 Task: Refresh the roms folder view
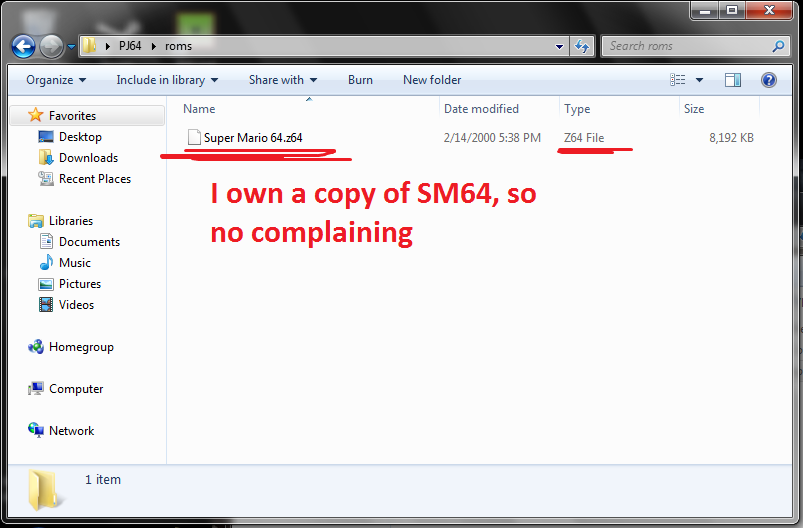coord(582,46)
